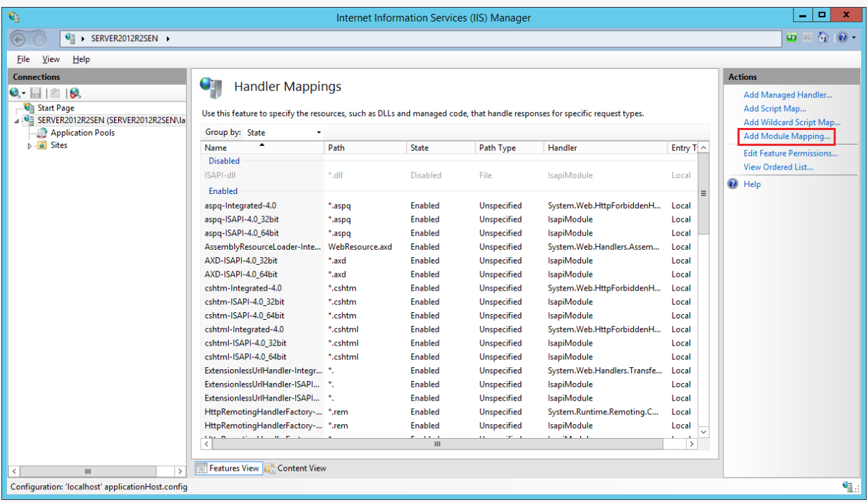This screenshot has width=868, height=502.
Task: Click View Ordered List in the Actions pane
Action: pyautogui.click(x=778, y=167)
